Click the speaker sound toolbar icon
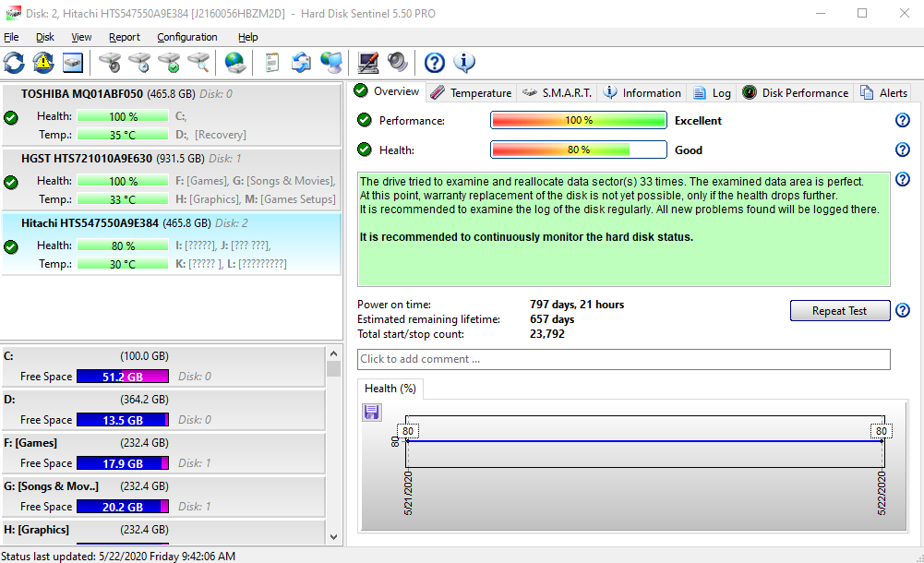 (x=398, y=63)
